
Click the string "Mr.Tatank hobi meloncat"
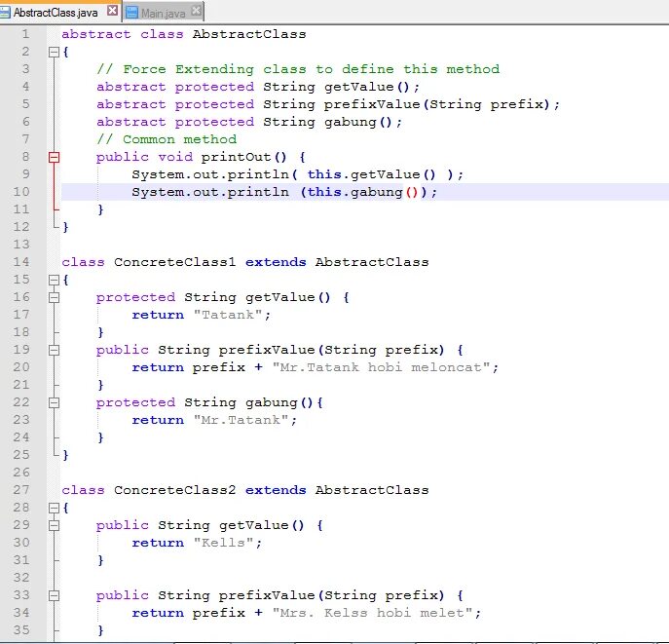pos(381,367)
